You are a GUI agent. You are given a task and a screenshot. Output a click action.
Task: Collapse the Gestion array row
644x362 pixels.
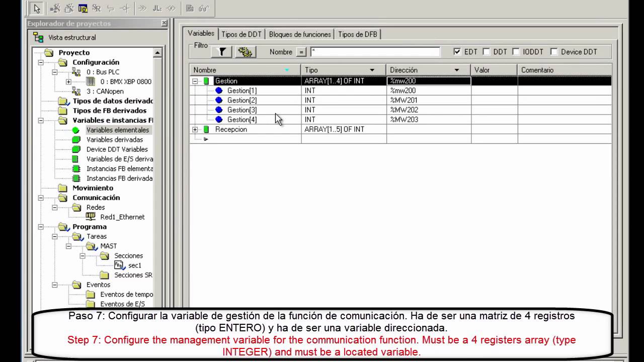click(x=195, y=81)
